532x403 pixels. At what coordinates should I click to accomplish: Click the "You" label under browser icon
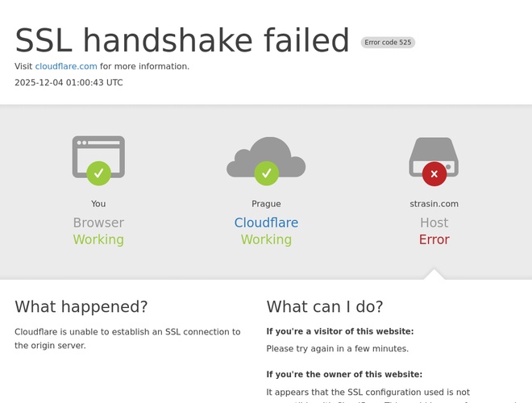point(98,204)
